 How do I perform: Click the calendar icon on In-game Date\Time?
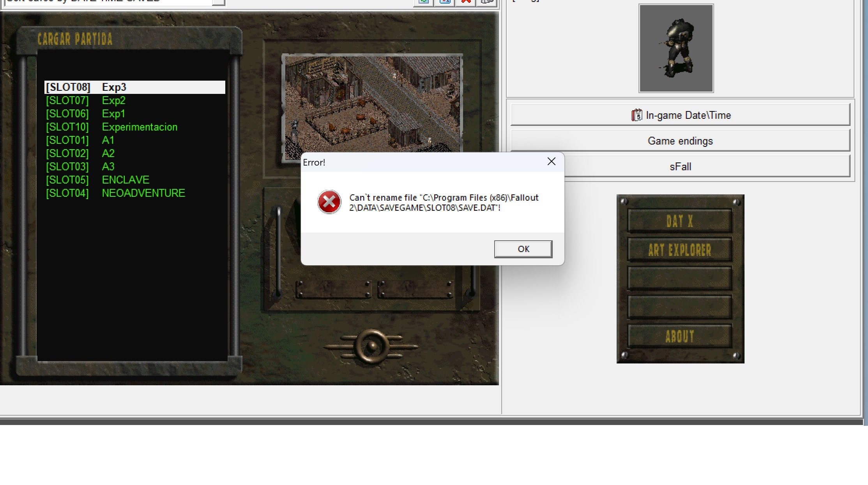pyautogui.click(x=636, y=115)
